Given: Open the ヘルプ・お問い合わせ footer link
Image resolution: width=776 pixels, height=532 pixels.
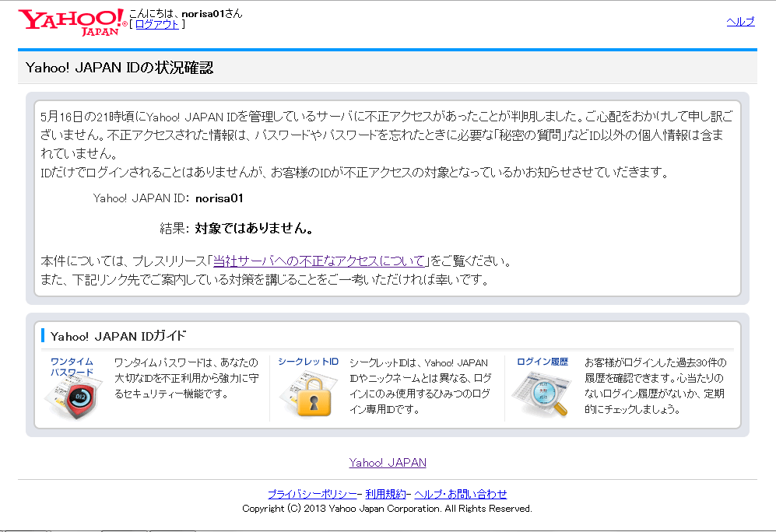Looking at the screenshot, I should pos(461,494).
